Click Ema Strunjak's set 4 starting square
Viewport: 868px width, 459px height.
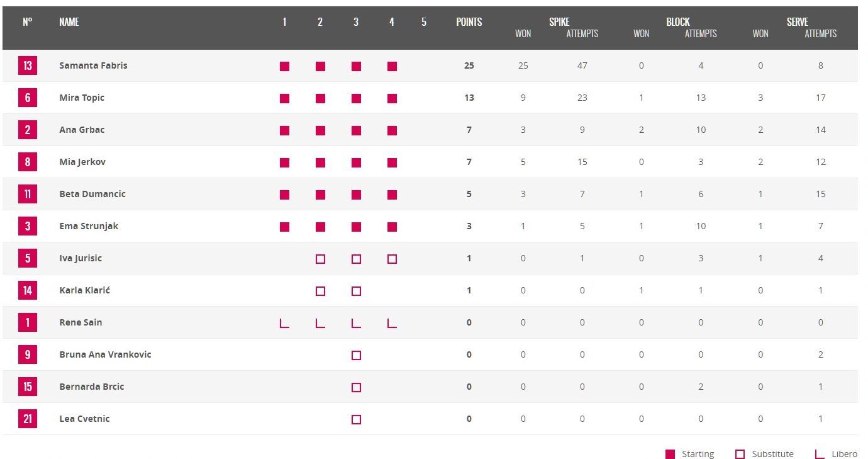pos(392,227)
